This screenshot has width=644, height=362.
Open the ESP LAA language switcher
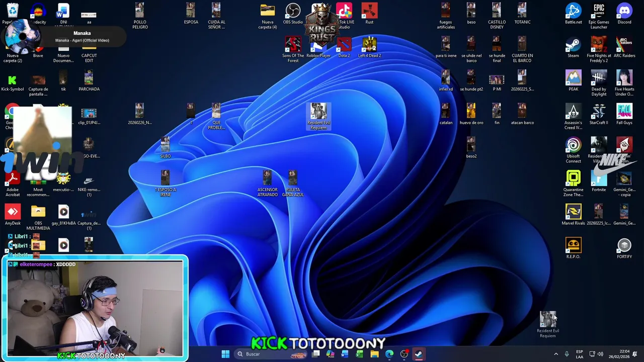[580, 354]
